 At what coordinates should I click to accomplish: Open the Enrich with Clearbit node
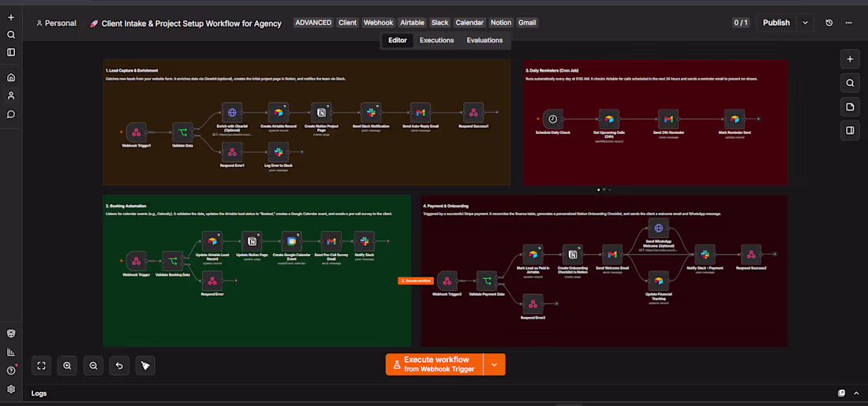pos(232,112)
